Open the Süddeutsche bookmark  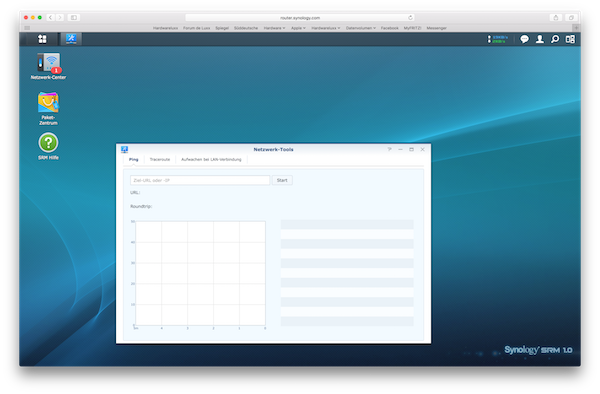click(x=246, y=28)
